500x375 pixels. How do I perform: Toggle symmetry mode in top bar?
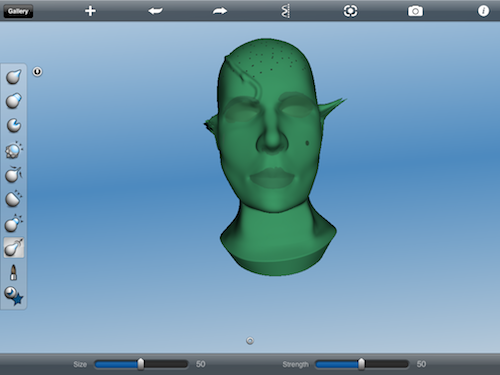tap(286, 11)
